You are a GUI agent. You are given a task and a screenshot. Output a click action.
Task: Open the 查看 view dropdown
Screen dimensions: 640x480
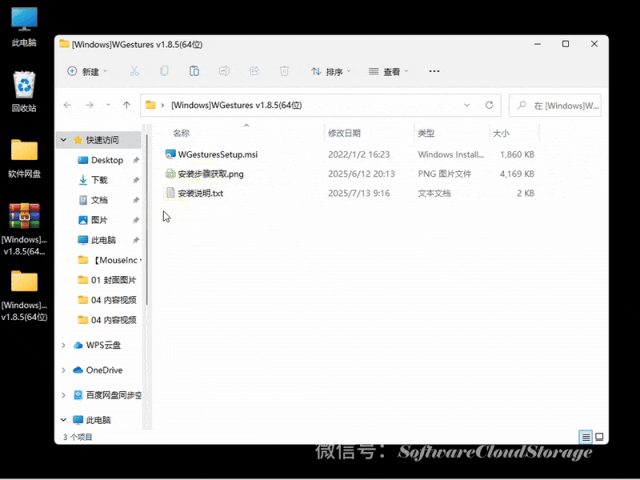point(388,71)
